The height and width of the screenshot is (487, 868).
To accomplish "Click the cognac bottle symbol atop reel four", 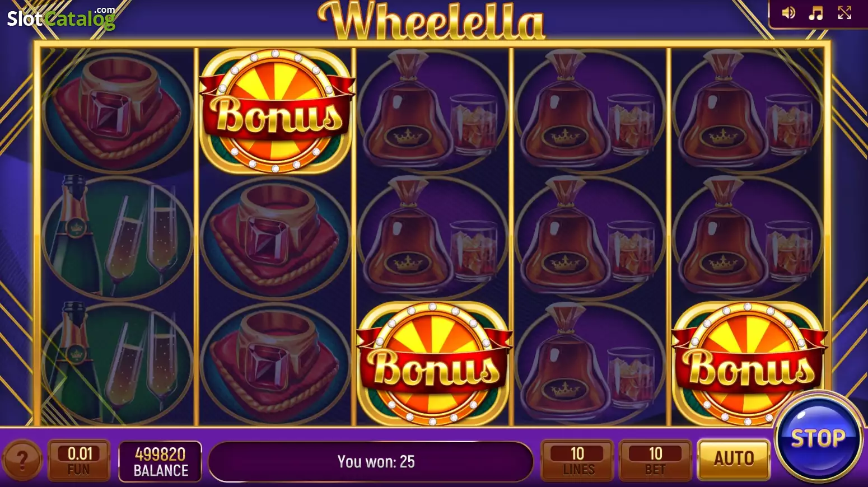I will pyautogui.click(x=590, y=111).
